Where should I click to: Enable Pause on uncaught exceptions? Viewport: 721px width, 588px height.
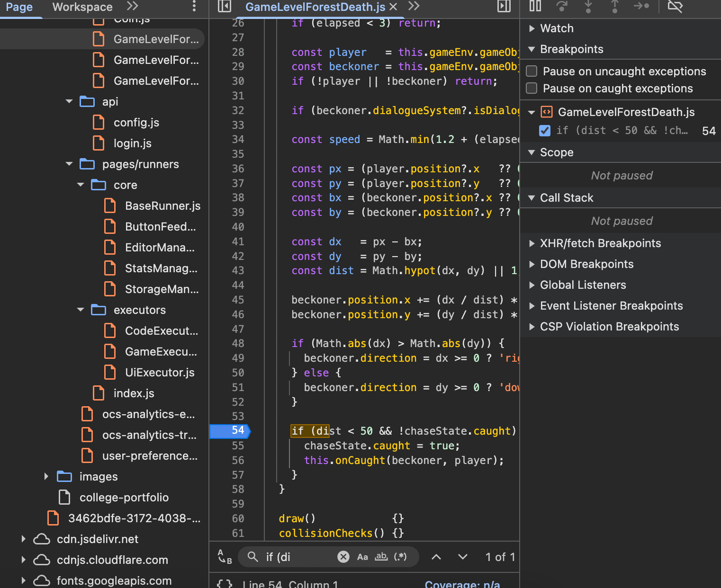point(532,71)
